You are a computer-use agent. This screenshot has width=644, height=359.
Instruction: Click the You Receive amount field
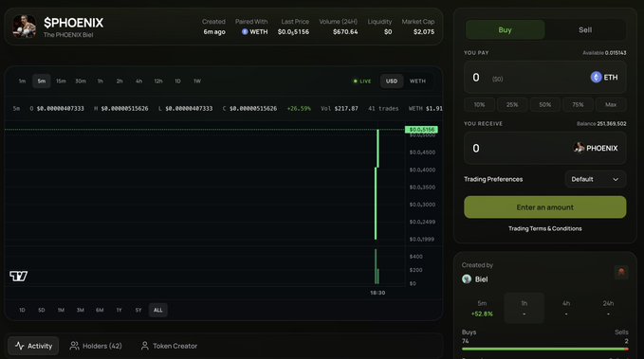545,148
